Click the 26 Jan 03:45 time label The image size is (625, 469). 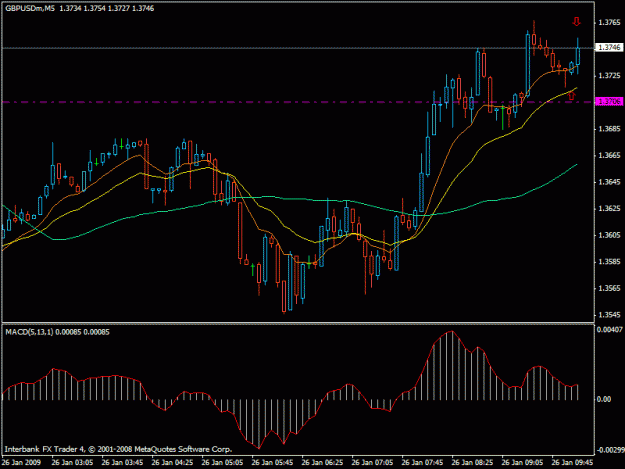point(122,462)
